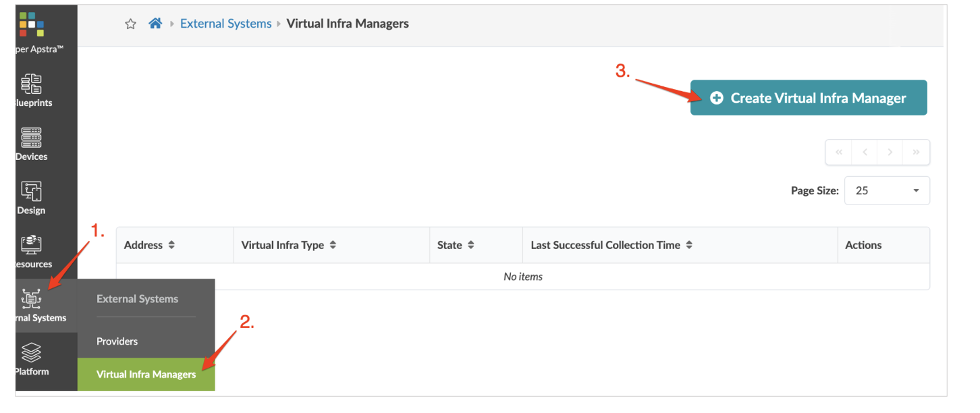
Task: Select Providers from the submenu
Action: point(117,341)
